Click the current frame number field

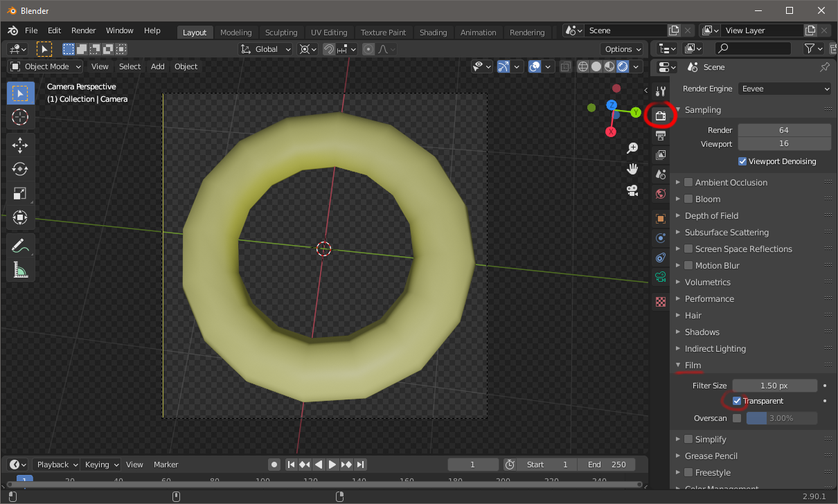point(473,465)
